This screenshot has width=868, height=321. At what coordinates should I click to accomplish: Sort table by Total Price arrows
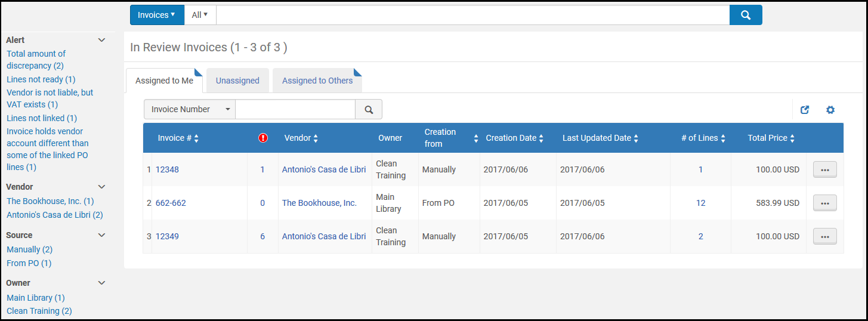[x=792, y=138]
